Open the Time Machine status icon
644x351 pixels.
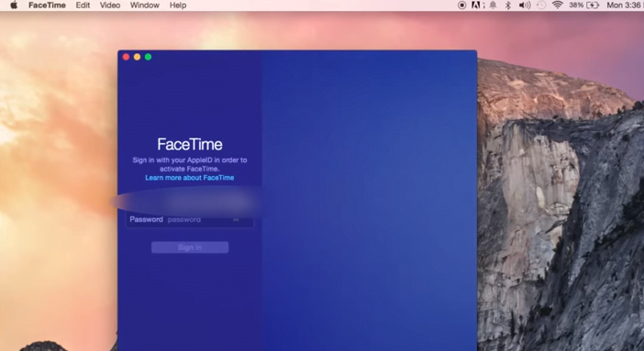click(x=541, y=5)
